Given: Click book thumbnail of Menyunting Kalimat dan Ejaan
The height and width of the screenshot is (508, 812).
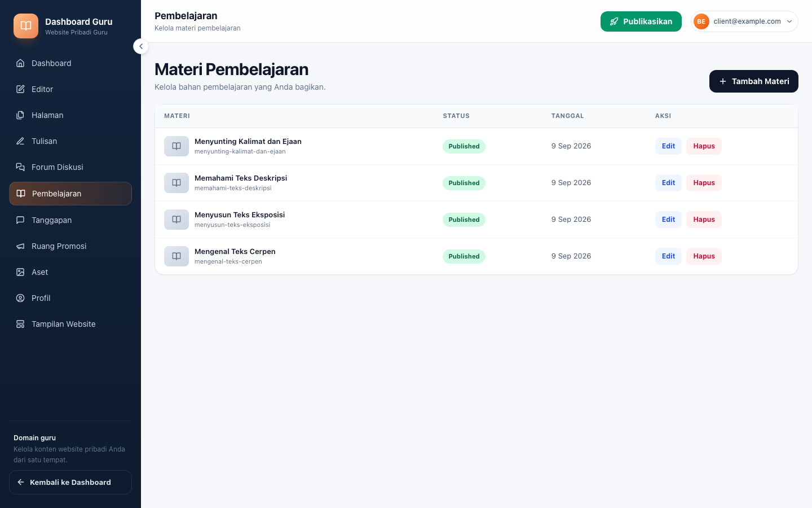Looking at the screenshot, I should tap(176, 146).
